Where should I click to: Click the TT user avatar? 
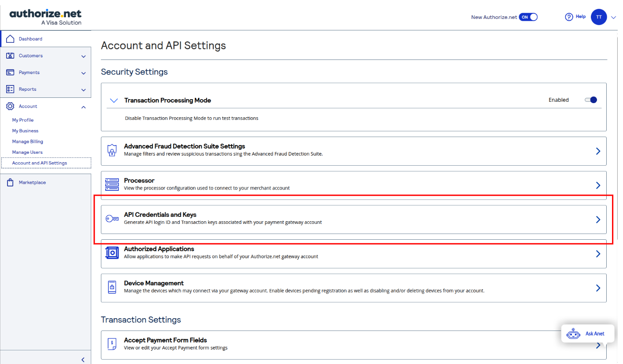[x=599, y=17]
